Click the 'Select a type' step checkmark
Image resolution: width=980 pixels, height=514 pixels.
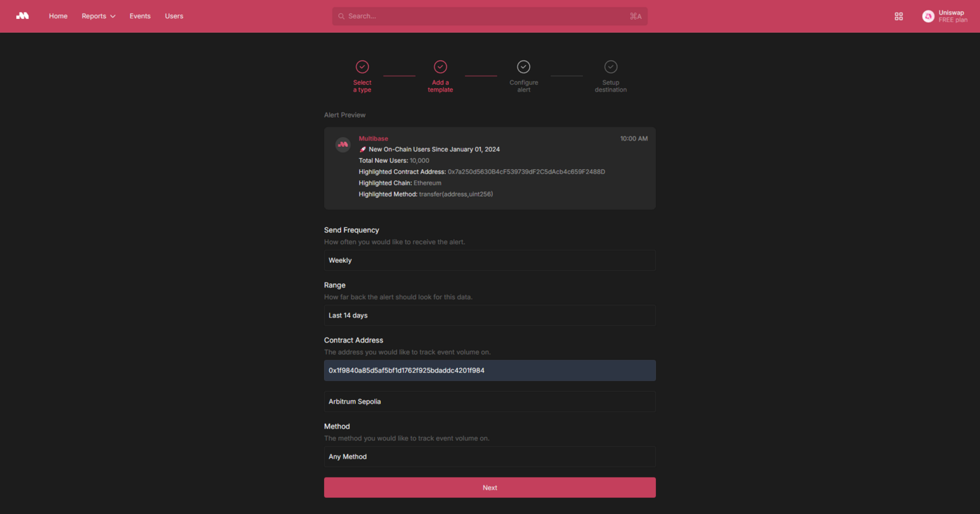tap(362, 66)
